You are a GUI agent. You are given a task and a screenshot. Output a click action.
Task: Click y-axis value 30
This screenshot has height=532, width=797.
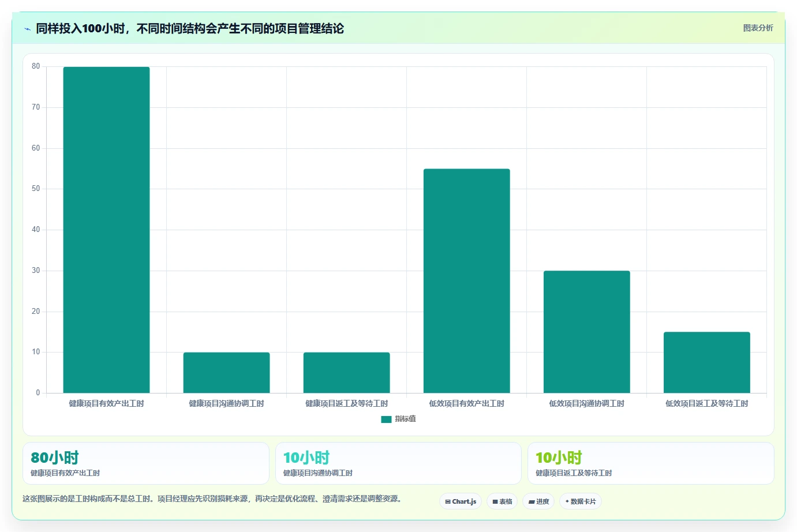pos(36,271)
